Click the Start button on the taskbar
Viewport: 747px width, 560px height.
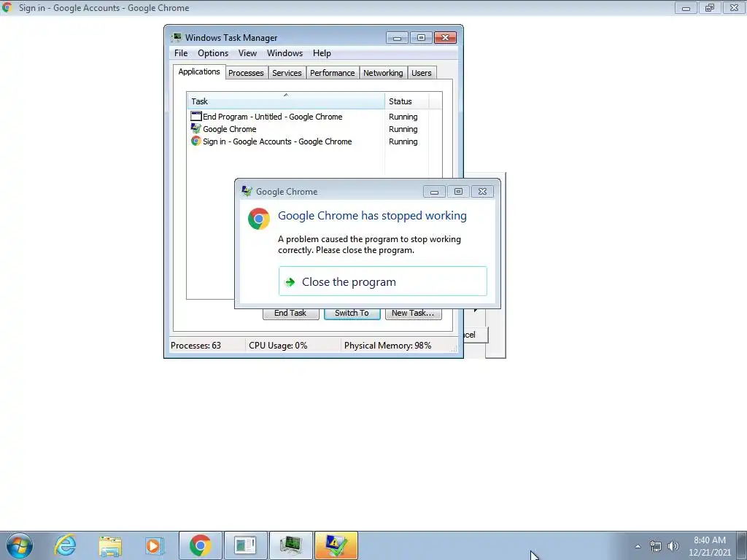pos(19,545)
